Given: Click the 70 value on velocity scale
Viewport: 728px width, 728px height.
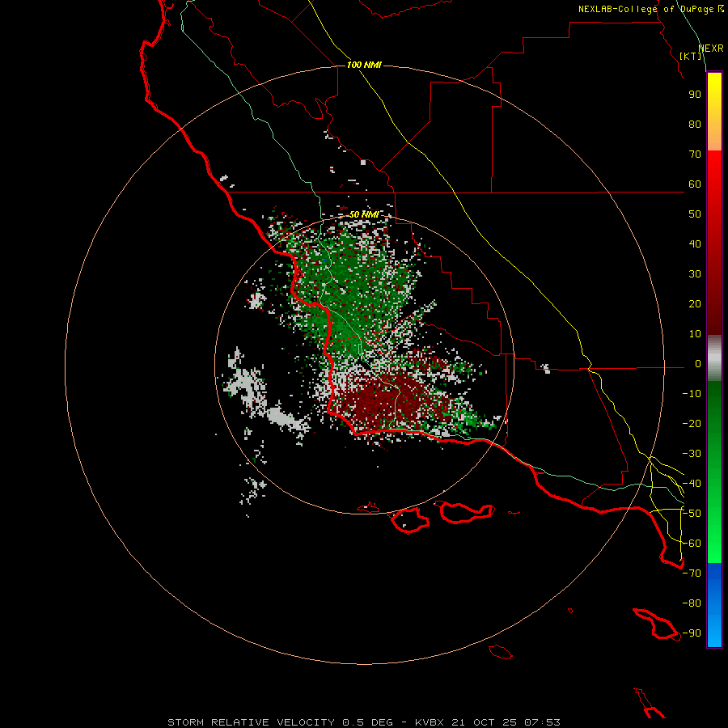Looking at the screenshot, I should pos(695,154).
